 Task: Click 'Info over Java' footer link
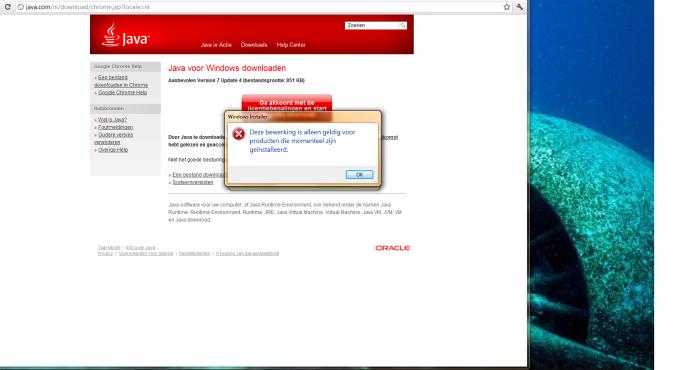tap(141, 247)
